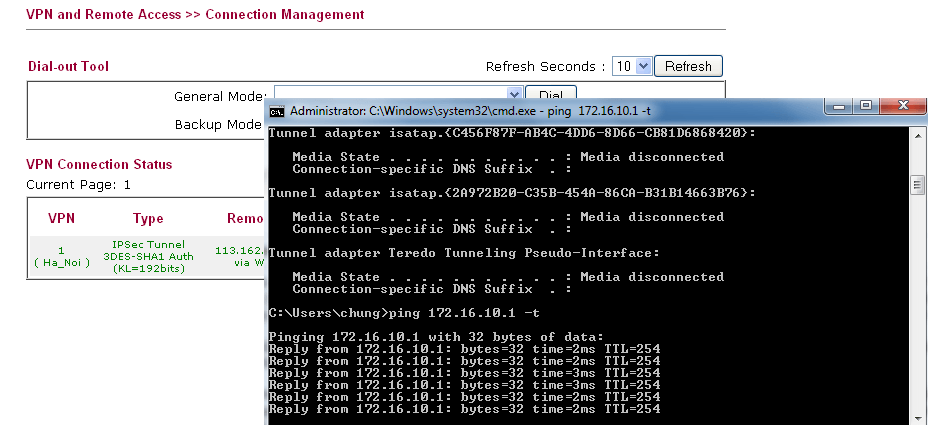Click the isatap 2A972B20 adapter line
Image resolution: width=928 pixels, height=426 pixels.
point(512,193)
